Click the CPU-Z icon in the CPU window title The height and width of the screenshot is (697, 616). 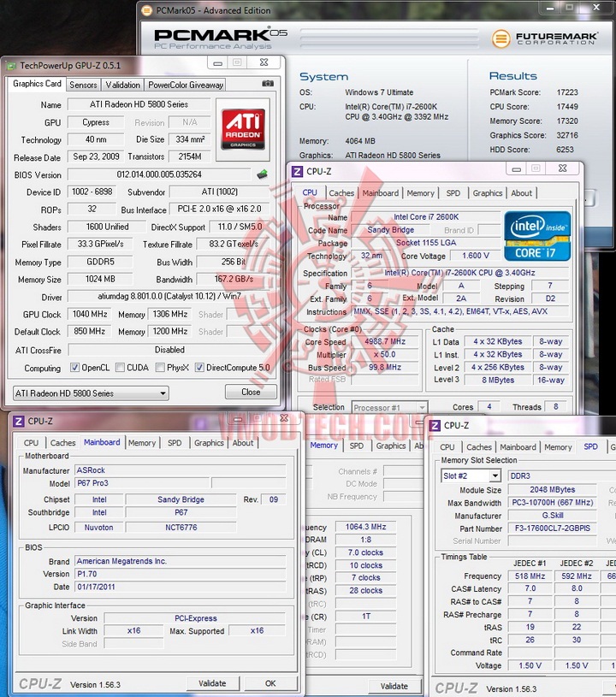pyautogui.click(x=297, y=172)
